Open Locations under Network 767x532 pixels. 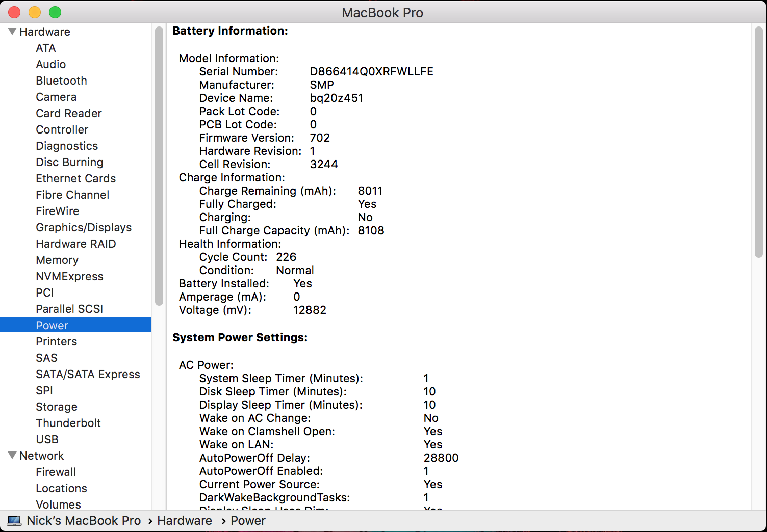coord(61,488)
